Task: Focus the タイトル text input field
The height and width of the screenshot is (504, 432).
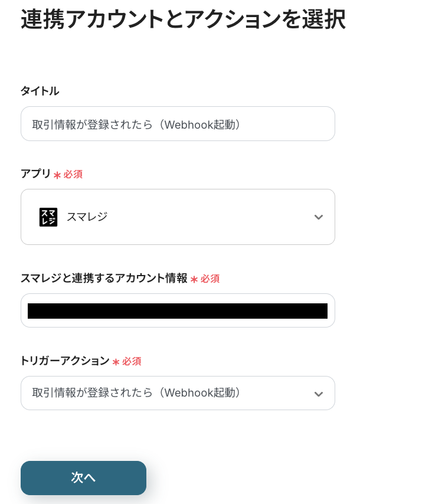Action: coord(178,124)
